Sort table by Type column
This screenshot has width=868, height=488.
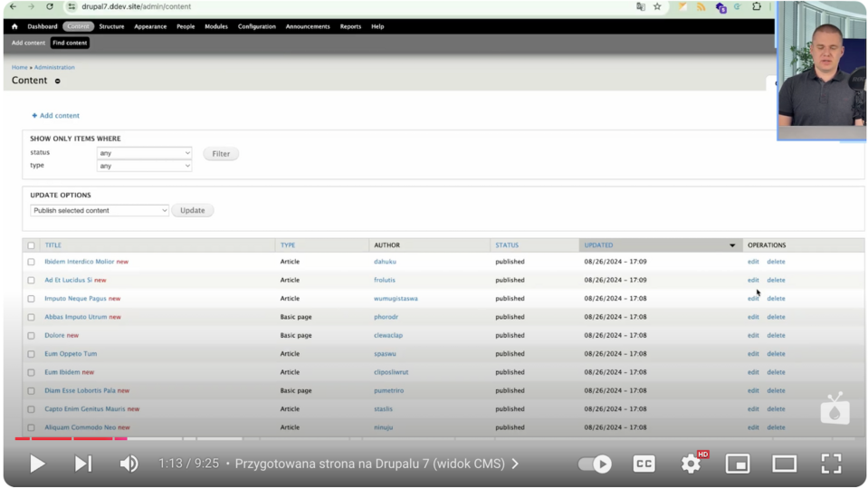[287, 244]
